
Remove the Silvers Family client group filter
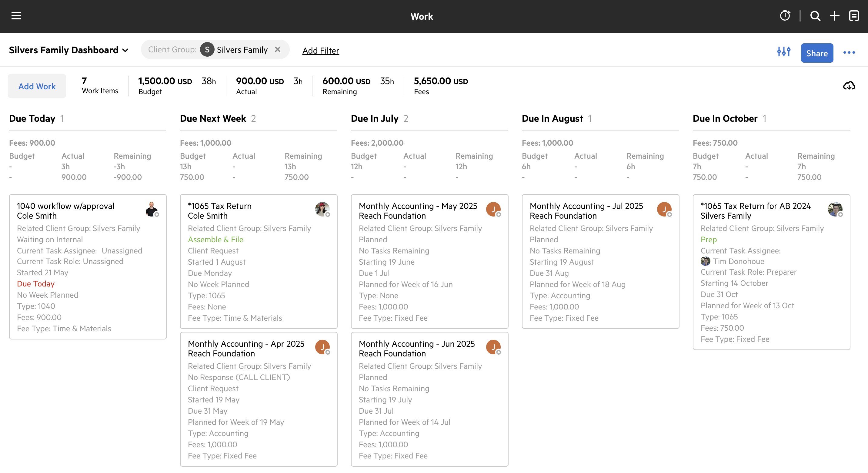point(277,49)
